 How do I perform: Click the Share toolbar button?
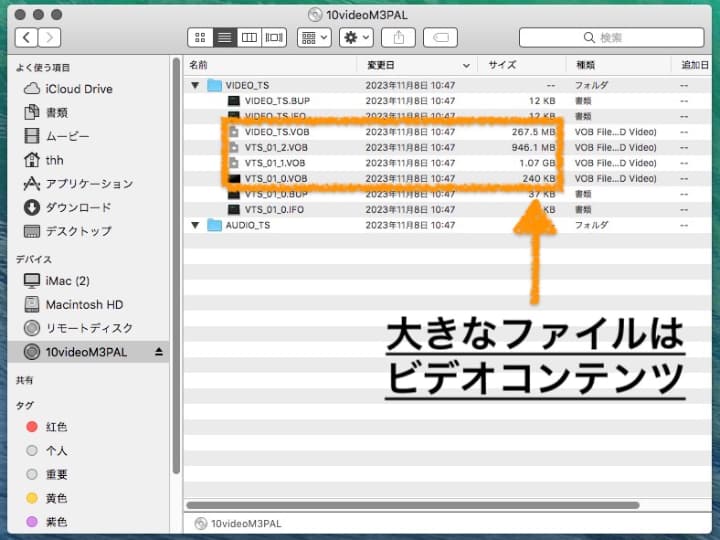click(398, 38)
